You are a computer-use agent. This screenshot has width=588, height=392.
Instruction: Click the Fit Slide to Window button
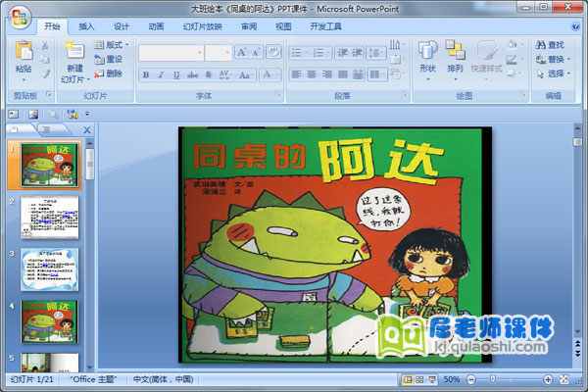564,379
